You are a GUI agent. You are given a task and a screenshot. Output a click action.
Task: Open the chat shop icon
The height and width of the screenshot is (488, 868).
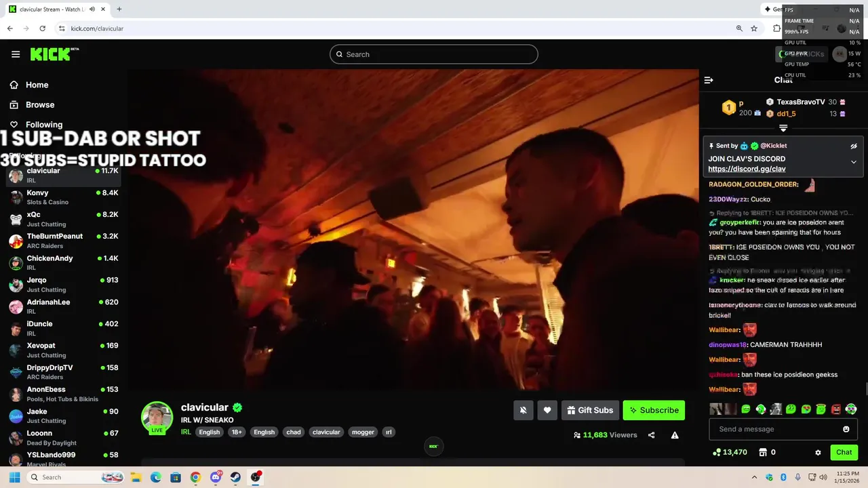click(x=762, y=452)
